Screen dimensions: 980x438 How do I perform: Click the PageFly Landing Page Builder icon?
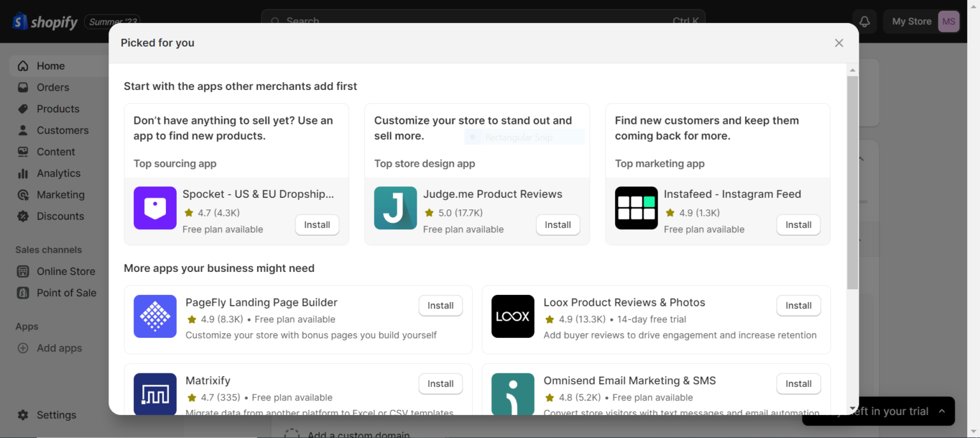(x=155, y=316)
